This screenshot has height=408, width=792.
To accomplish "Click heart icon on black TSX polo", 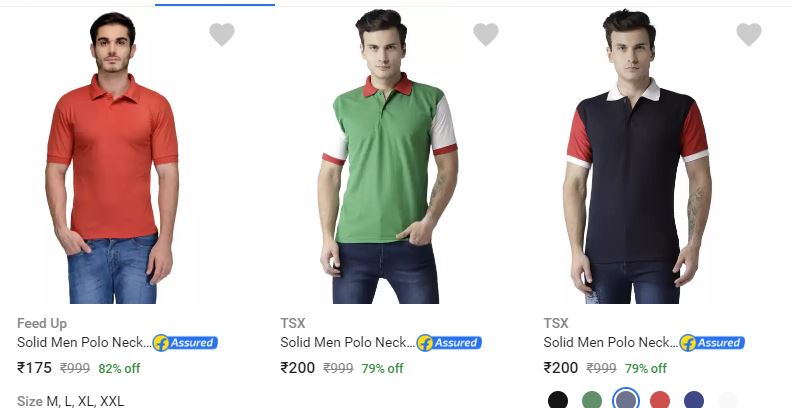I will click(749, 35).
